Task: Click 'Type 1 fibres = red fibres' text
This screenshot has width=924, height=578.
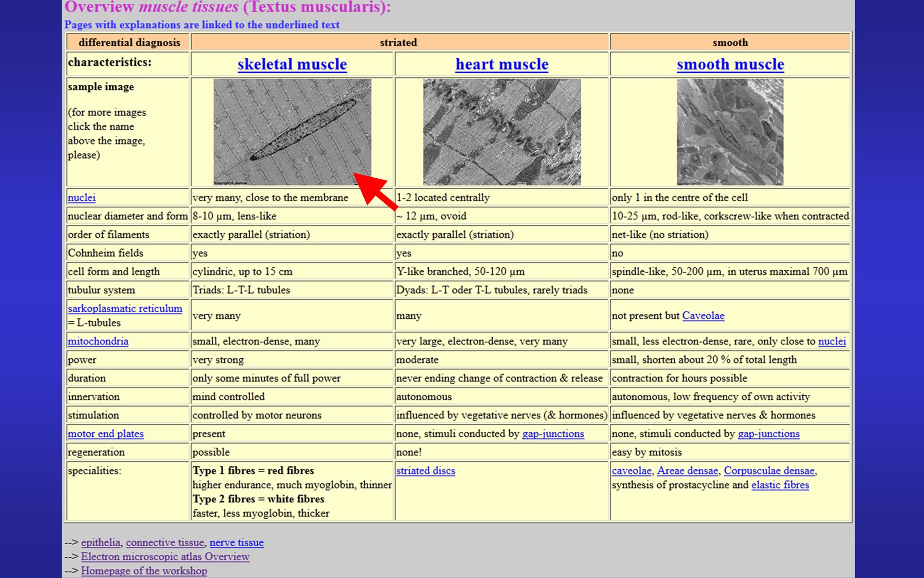Action: click(253, 471)
